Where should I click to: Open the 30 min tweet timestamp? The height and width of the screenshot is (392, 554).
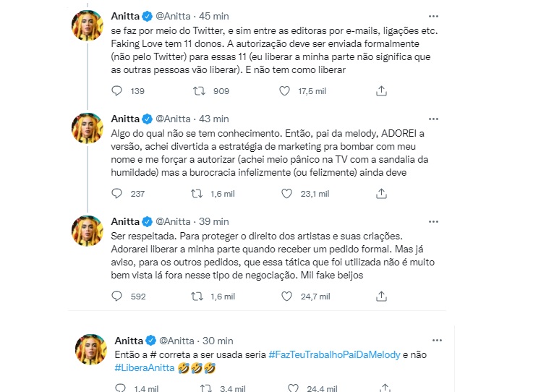pos(219,341)
